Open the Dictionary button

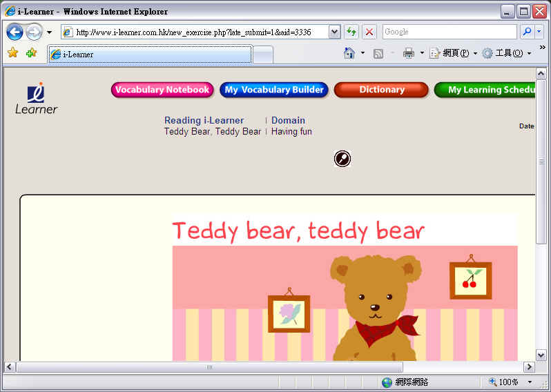pyautogui.click(x=381, y=90)
